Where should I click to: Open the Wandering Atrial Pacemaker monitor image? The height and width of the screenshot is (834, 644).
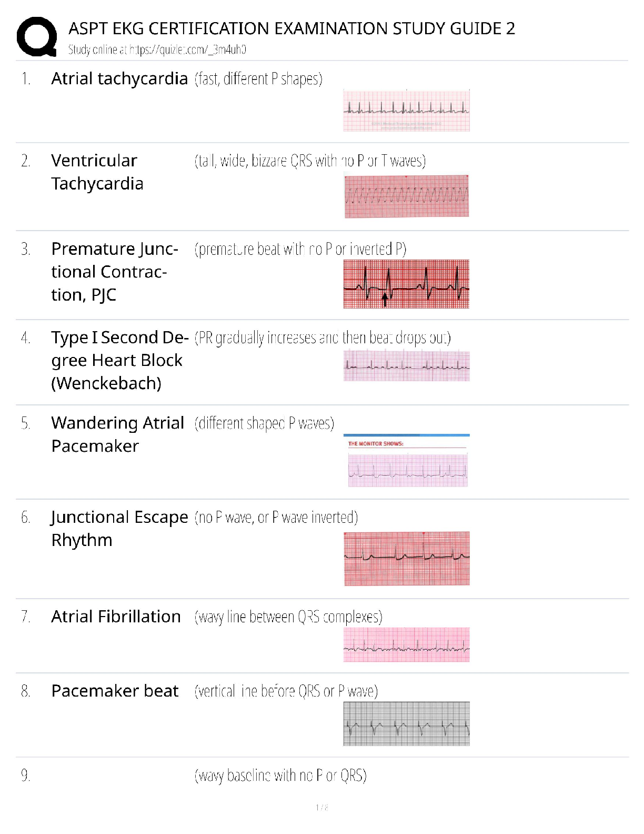tap(406, 461)
